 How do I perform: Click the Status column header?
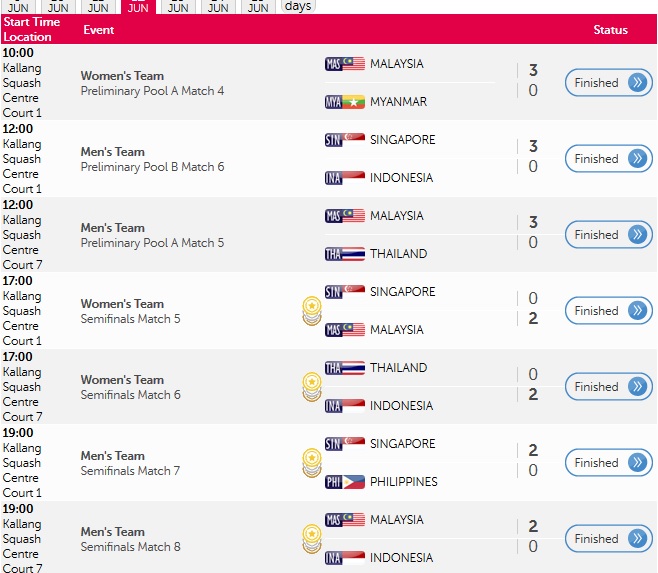610,30
